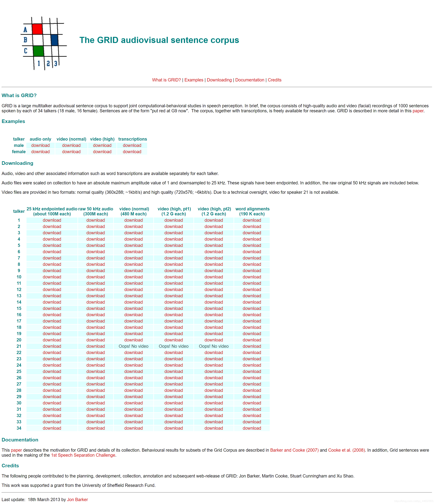Download talker 17 word alignments
Screen dimensions: 435x504
click(252, 321)
